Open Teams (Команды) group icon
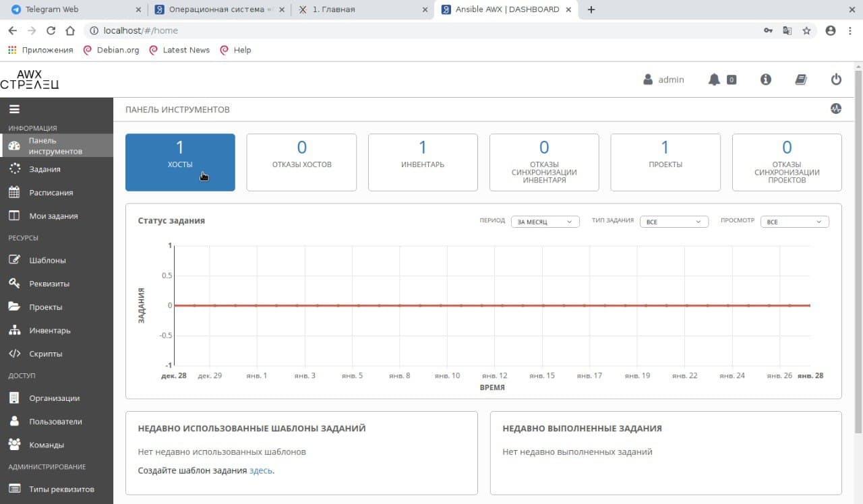 (14, 445)
